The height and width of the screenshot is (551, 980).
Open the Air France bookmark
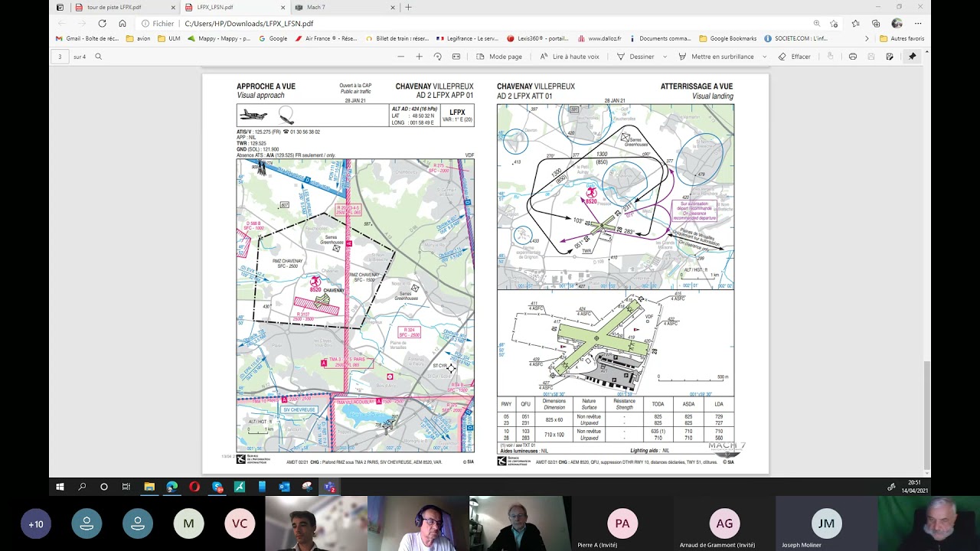tap(325, 38)
